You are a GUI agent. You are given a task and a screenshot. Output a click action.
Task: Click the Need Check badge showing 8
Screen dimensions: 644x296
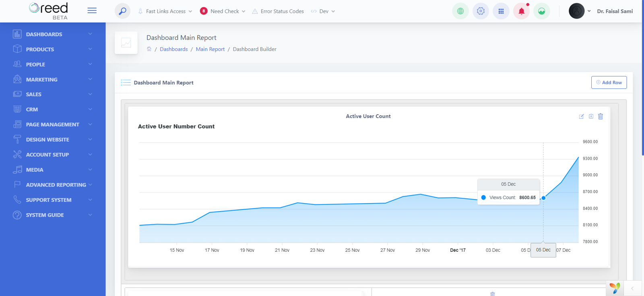(x=204, y=11)
